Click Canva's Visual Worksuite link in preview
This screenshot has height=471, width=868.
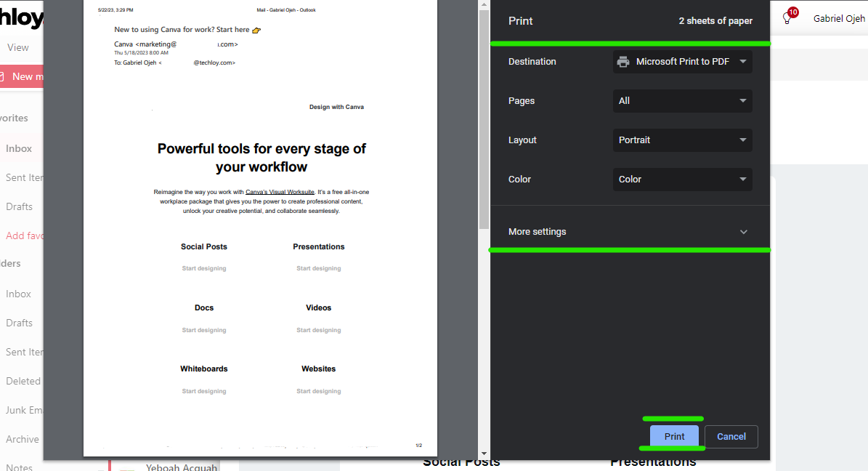point(280,193)
